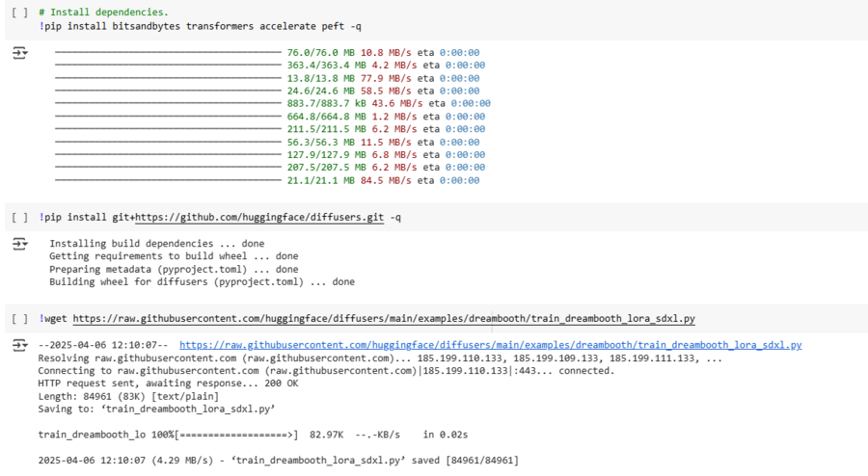The width and height of the screenshot is (868, 476).
Task: Toggle output icon of the wget cell
Action: click(19, 345)
